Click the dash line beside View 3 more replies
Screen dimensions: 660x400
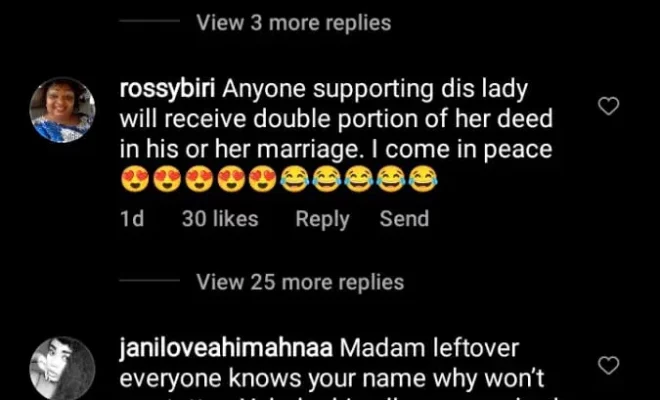pyautogui.click(x=149, y=21)
